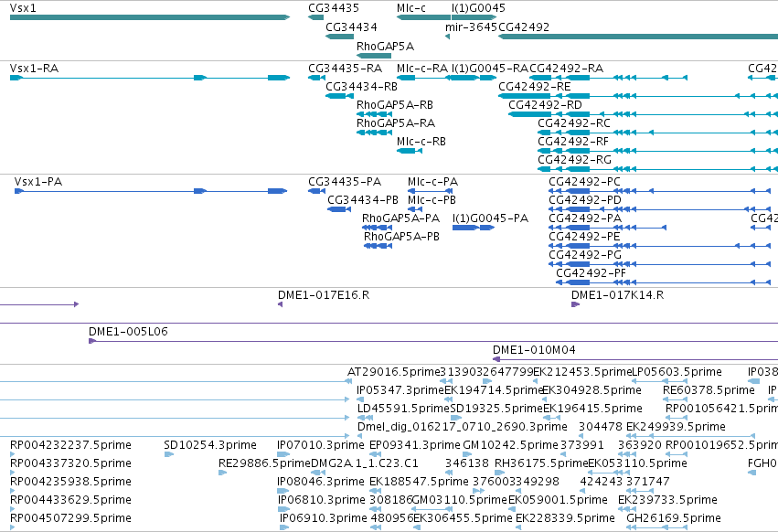Select the CG42492-RA transcript
Screen dimensions: 778x532
coord(608,78)
